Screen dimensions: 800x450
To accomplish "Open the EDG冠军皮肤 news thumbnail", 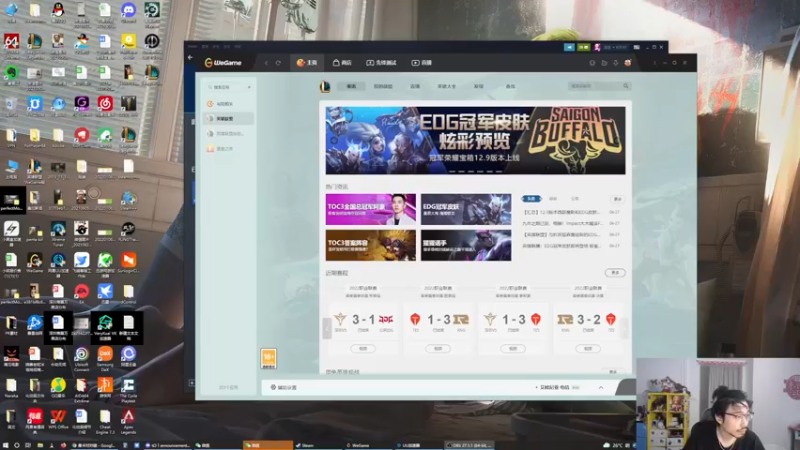I will 466,209.
